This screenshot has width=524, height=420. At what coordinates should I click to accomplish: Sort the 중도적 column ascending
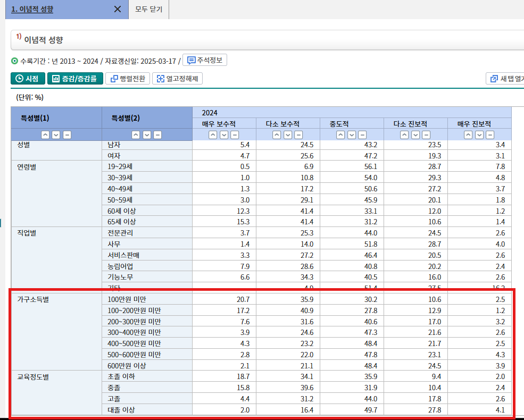[340, 135]
